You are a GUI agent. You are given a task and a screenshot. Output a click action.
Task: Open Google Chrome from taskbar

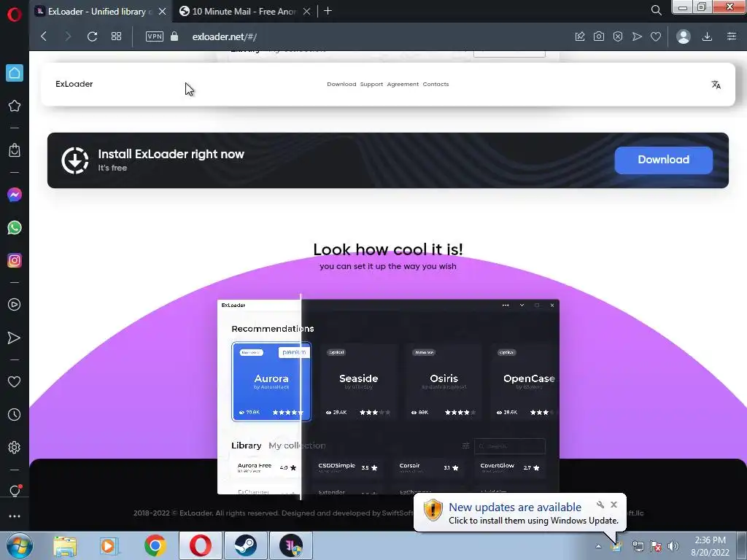(x=155, y=545)
